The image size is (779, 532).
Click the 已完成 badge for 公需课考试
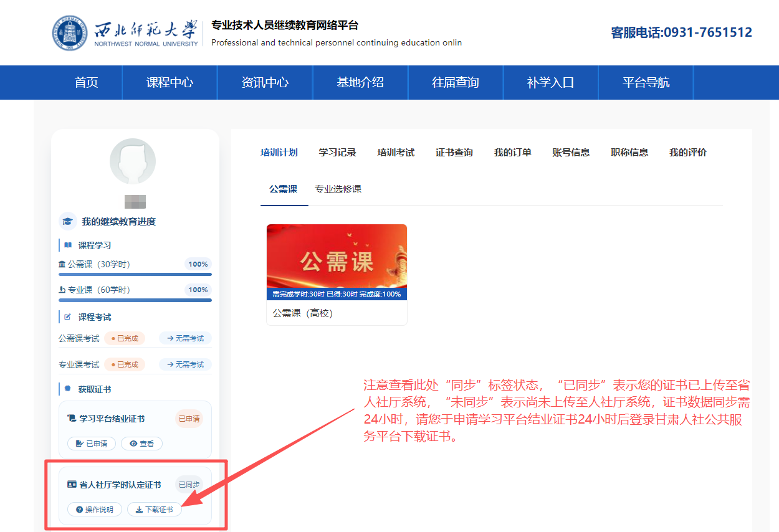[124, 338]
